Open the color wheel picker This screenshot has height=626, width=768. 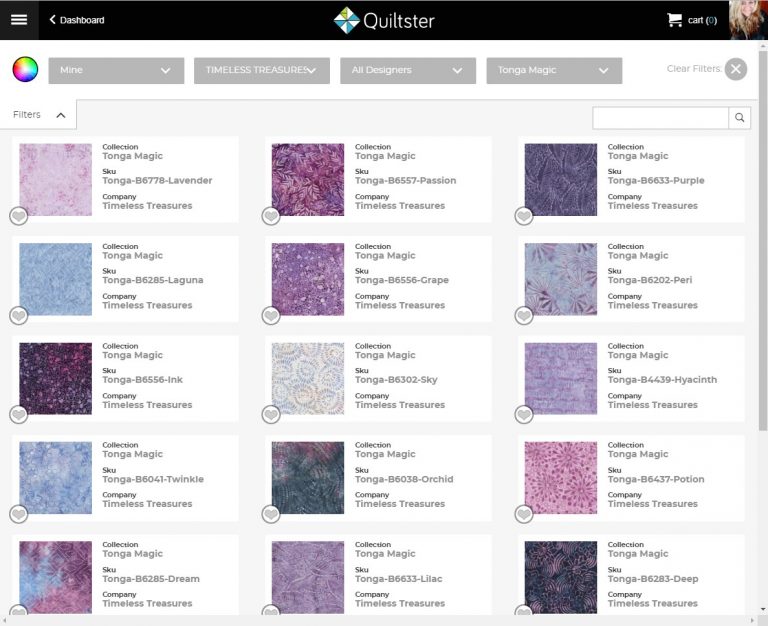tap(25, 69)
